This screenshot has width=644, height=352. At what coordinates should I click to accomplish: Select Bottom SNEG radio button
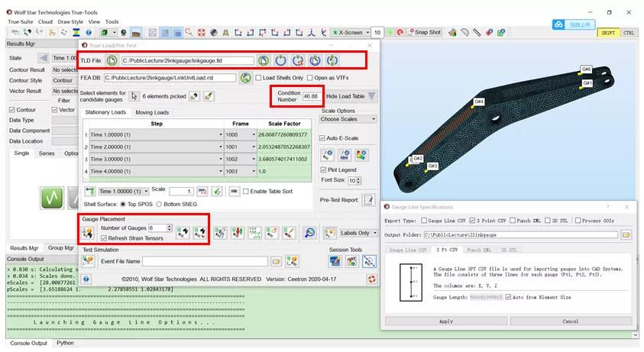pos(159,204)
